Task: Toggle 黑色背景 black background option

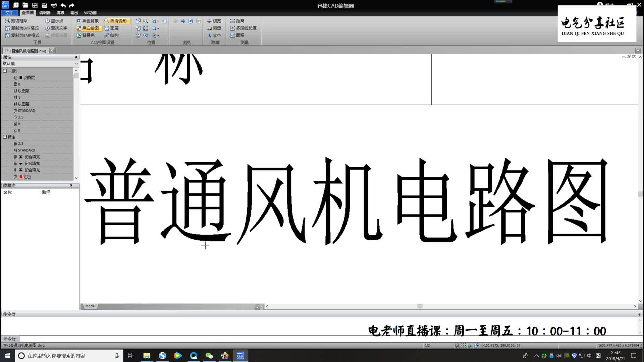Action: pos(88,21)
